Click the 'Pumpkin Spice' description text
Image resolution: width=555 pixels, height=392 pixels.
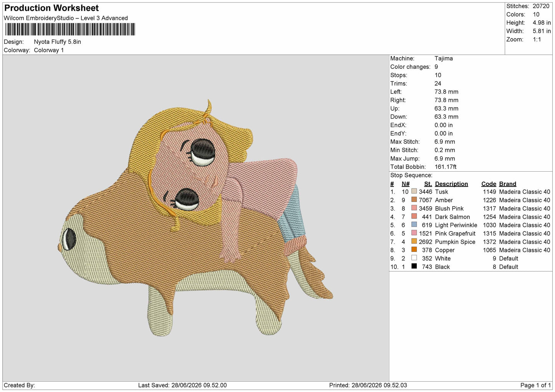click(x=455, y=242)
